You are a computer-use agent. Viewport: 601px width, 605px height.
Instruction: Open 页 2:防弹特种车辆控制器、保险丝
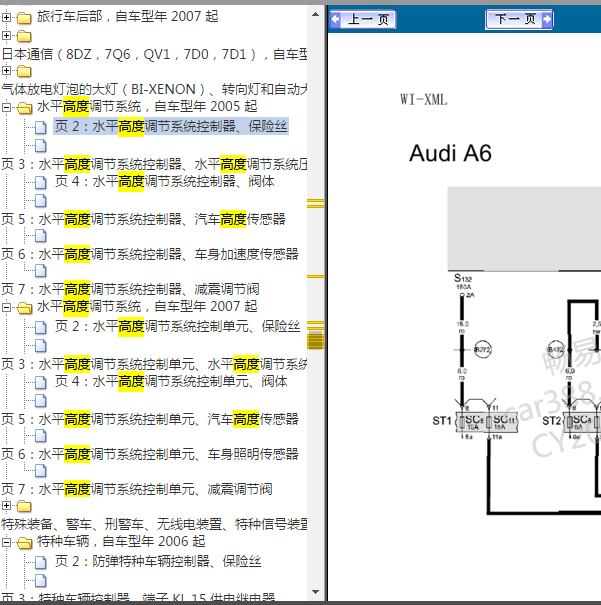pos(158,561)
